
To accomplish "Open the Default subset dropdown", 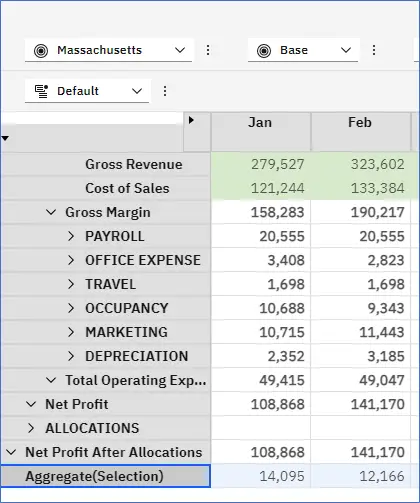I will (87, 91).
